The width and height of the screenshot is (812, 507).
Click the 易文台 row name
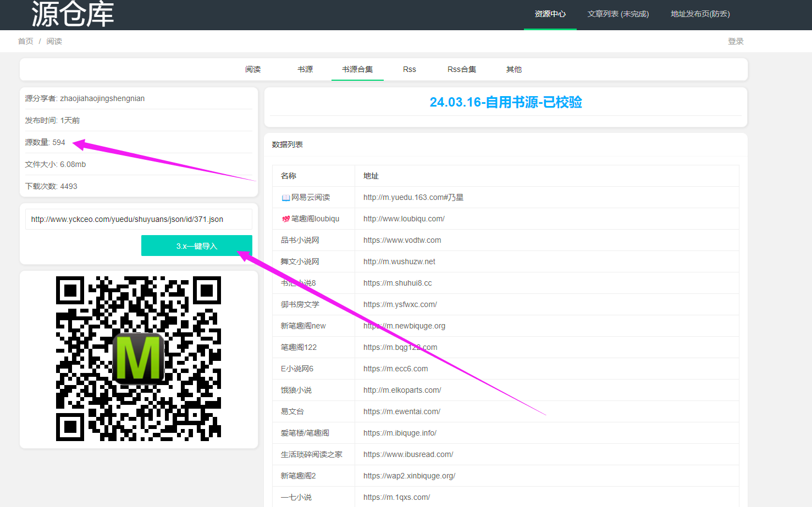point(292,411)
